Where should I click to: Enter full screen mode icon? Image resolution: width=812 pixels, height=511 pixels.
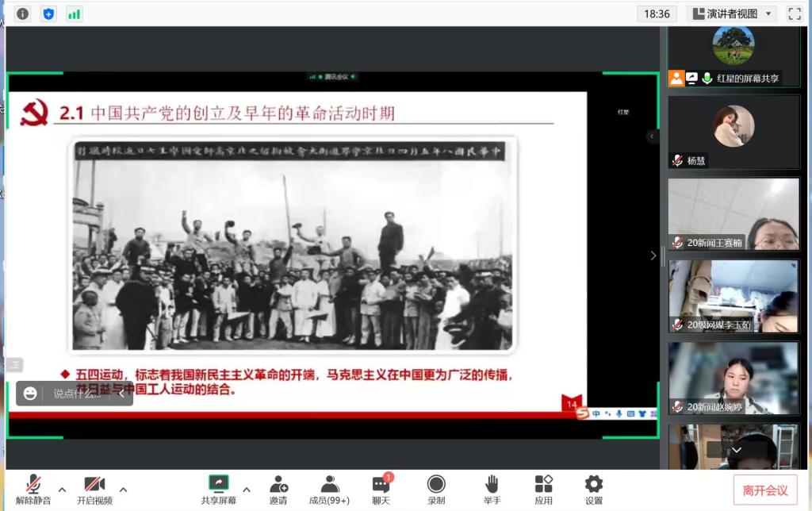pyautogui.click(x=794, y=13)
